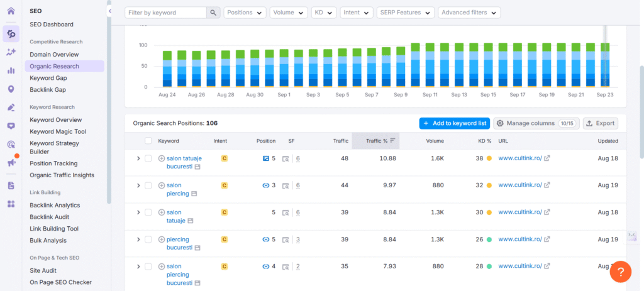644x291 pixels.
Task: Click SERP snapshot icon for piercing bucuresti row
Action: pyautogui.click(x=286, y=239)
